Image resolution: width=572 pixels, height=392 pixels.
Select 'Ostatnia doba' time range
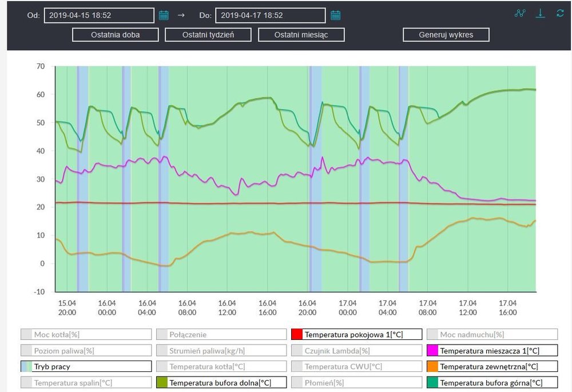[116, 35]
